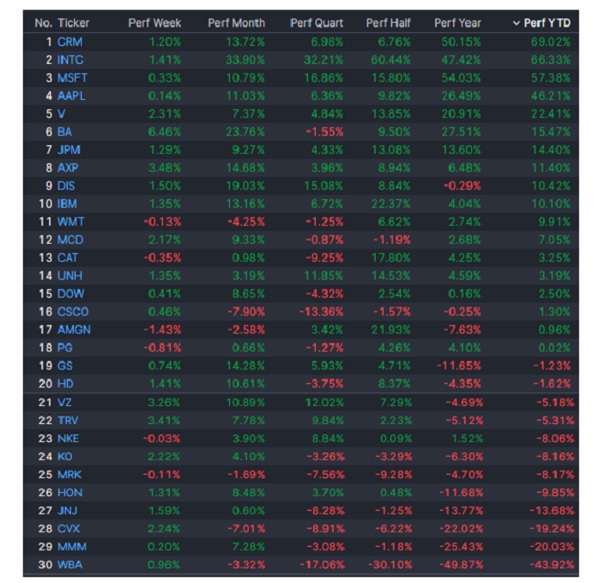Select MSFT's 54.03% Perf Year value

click(461, 78)
